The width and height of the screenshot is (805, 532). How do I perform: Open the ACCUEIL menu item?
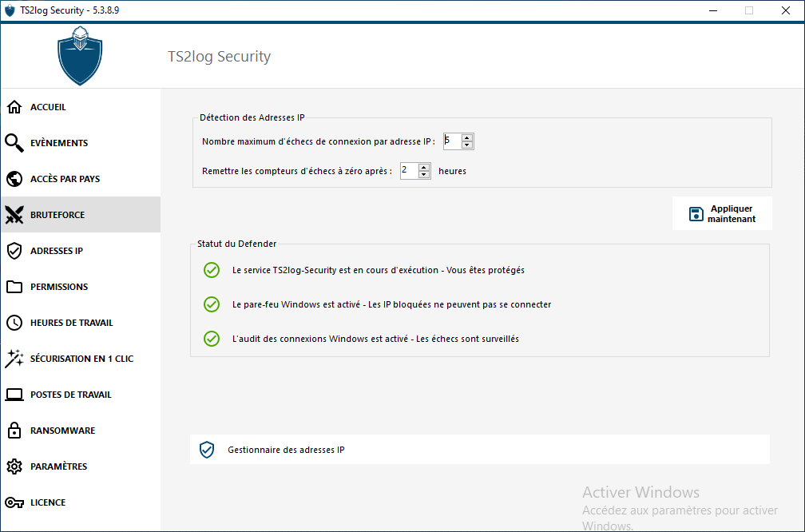tap(81, 107)
